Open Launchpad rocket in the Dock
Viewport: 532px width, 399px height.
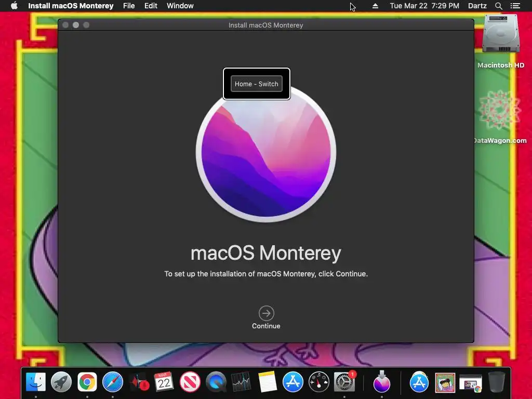61,382
